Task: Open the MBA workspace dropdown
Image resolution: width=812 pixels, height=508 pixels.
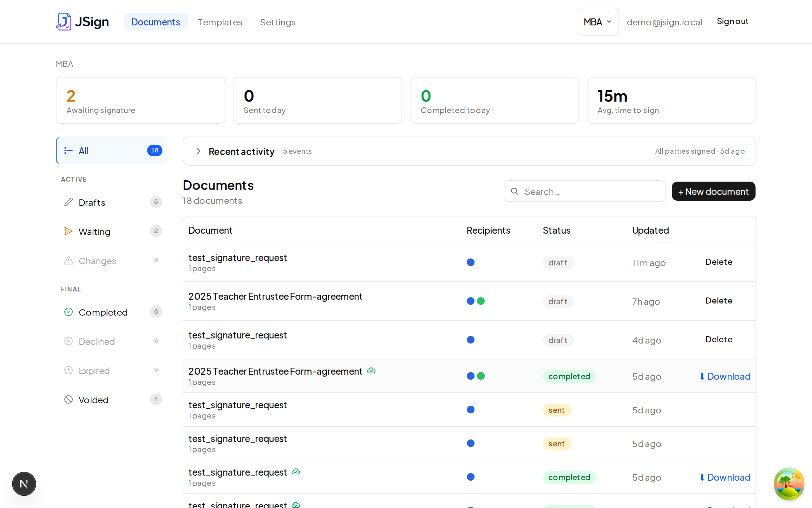Action: point(598,22)
